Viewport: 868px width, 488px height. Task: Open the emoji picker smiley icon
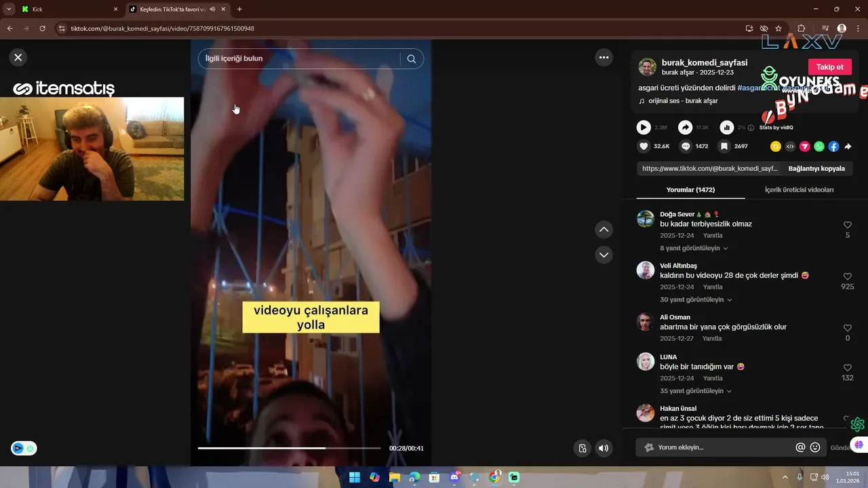click(815, 447)
